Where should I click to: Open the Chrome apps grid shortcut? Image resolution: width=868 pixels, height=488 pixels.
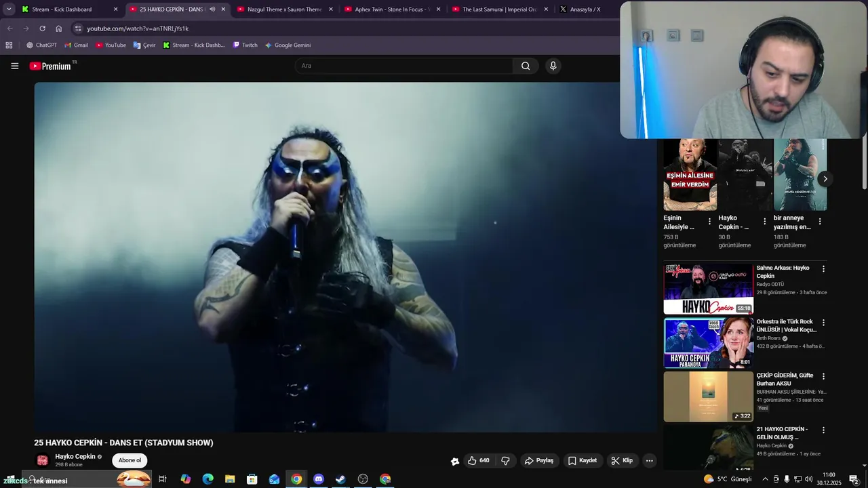[9, 45]
